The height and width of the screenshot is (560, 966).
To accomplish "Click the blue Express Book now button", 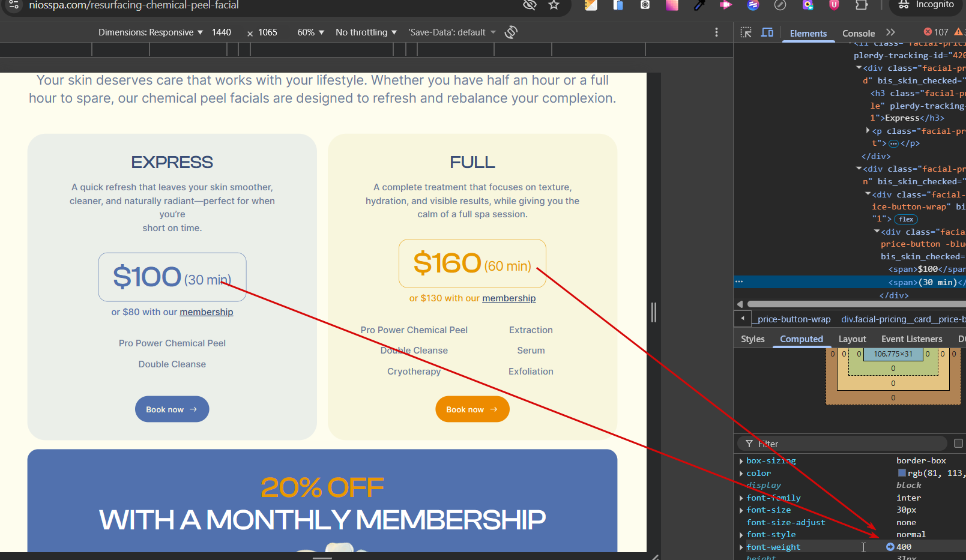I will point(172,409).
